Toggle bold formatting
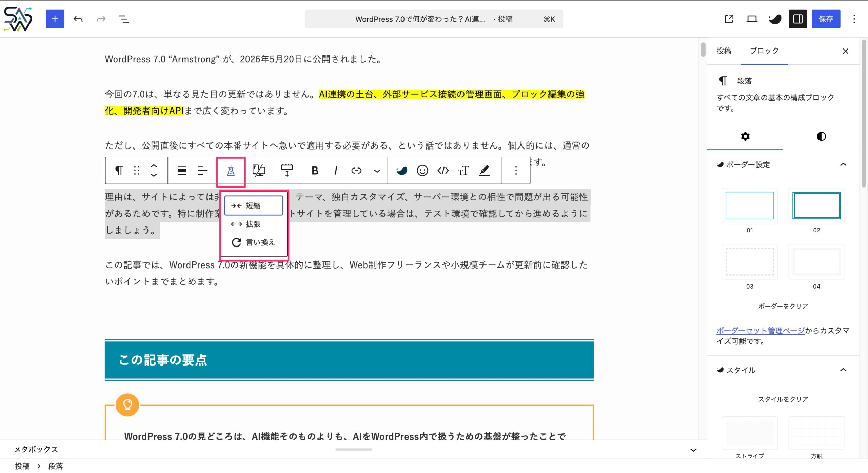 [x=315, y=171]
